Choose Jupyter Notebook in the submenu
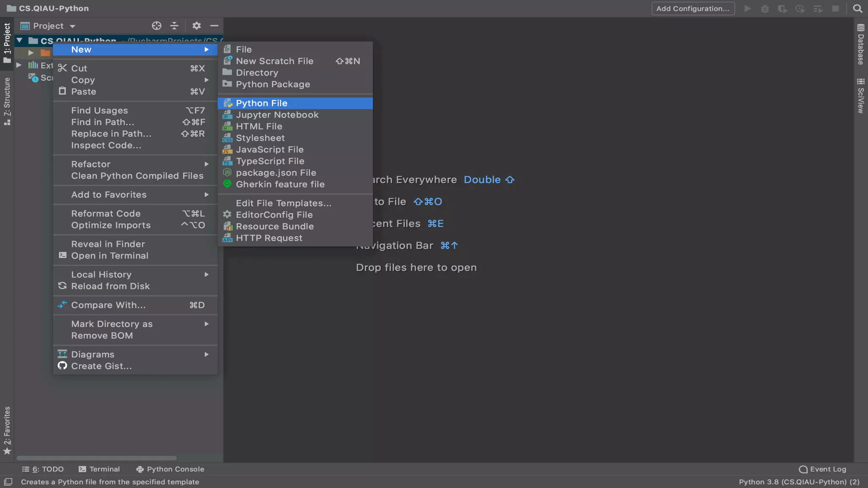 tap(277, 115)
